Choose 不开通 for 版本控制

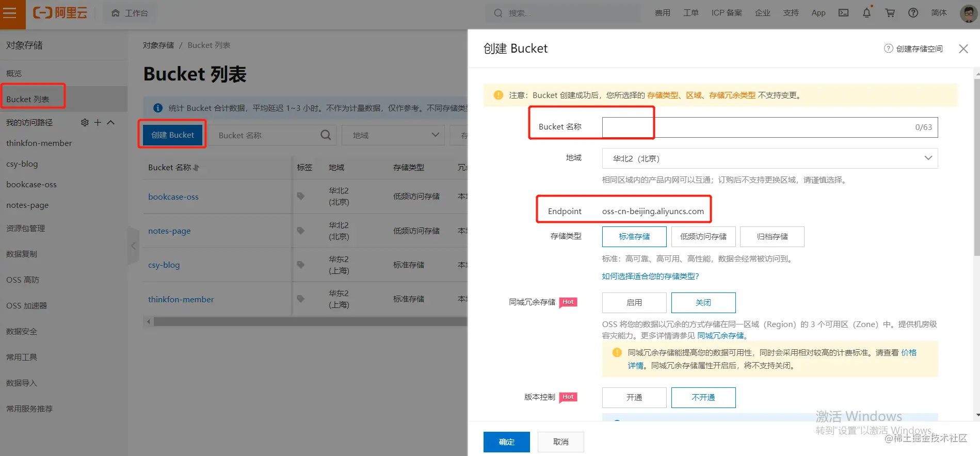coord(703,398)
